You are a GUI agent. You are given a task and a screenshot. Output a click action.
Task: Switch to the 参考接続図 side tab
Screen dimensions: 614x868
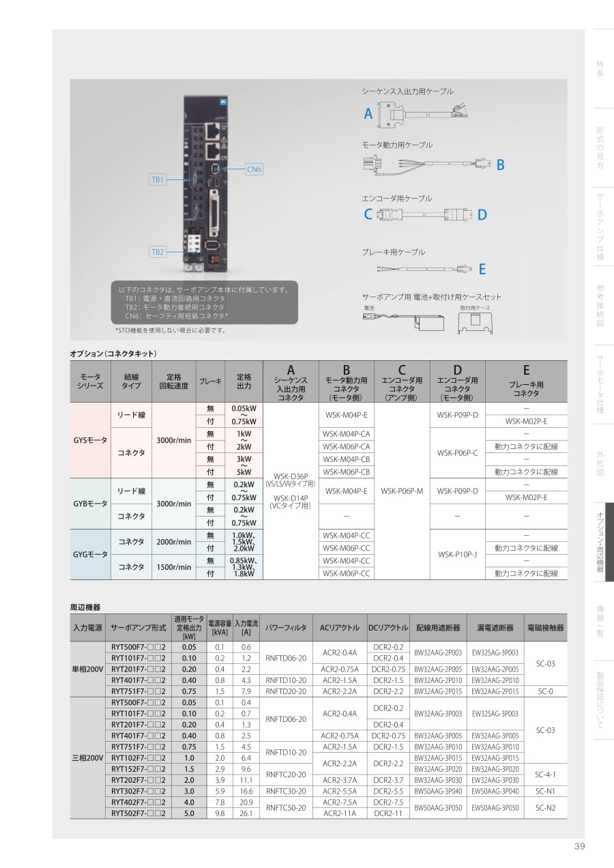(601, 305)
